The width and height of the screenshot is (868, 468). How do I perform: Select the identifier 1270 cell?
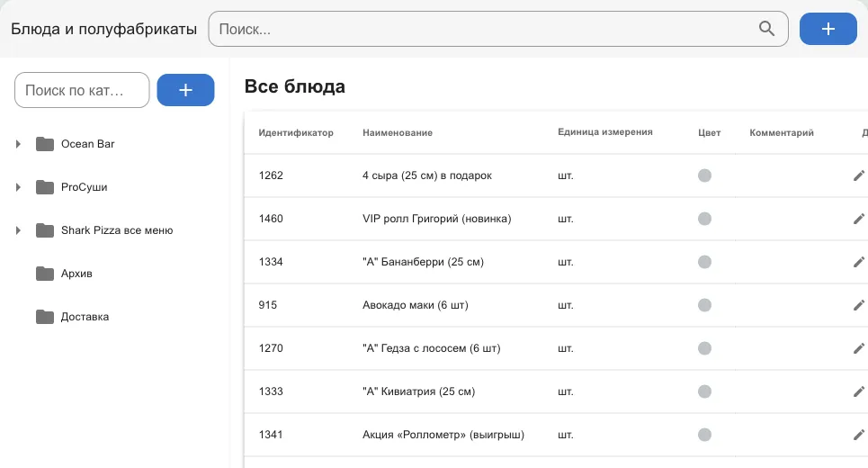click(x=271, y=348)
